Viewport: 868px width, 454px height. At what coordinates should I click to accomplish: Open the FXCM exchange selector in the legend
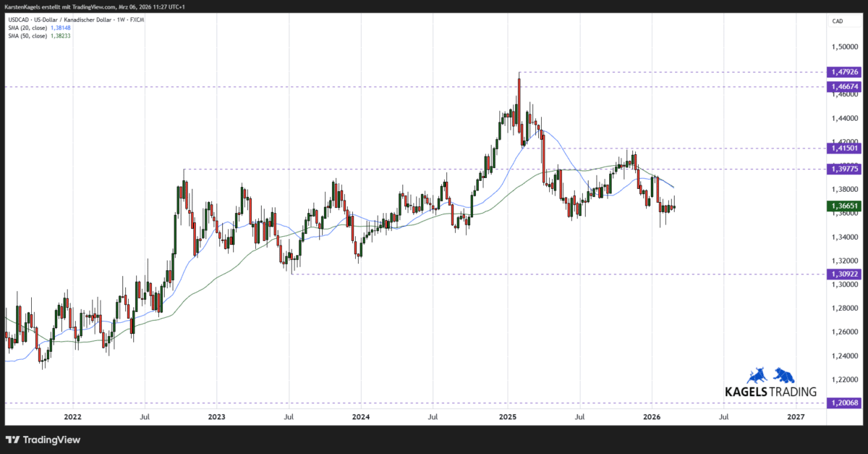coord(135,20)
